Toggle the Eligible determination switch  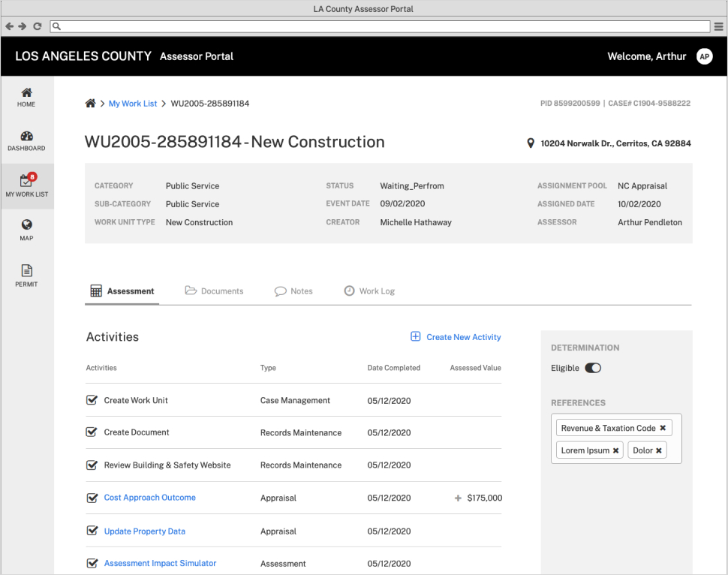(x=593, y=368)
